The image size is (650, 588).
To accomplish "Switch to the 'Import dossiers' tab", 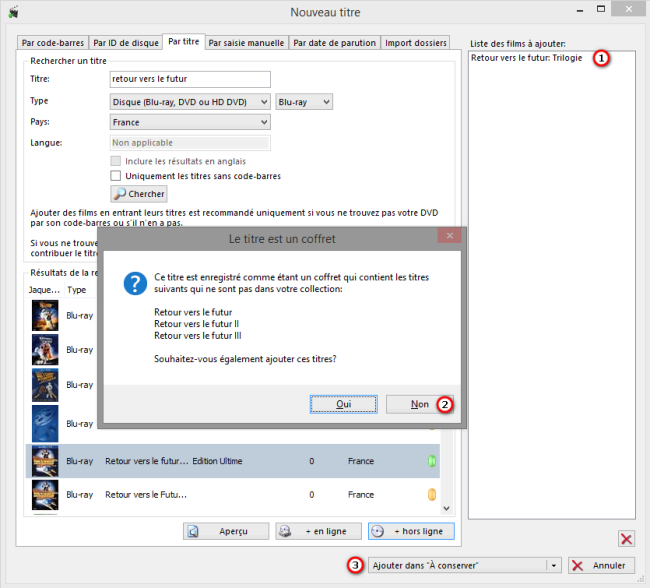I will click(x=415, y=43).
